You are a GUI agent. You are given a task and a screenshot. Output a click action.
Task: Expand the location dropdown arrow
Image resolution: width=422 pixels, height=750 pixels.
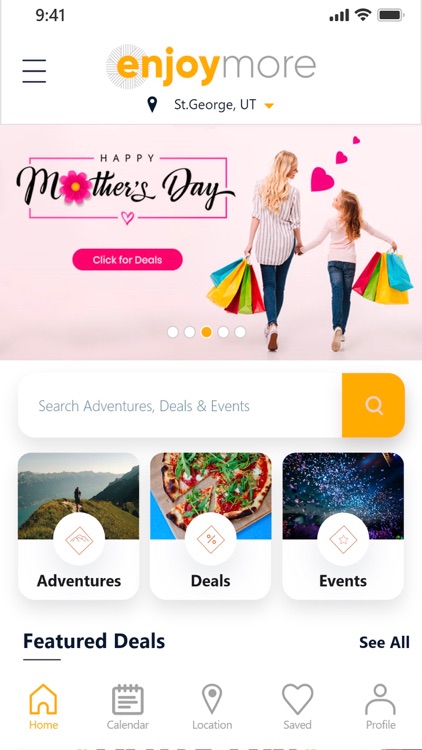tap(269, 106)
